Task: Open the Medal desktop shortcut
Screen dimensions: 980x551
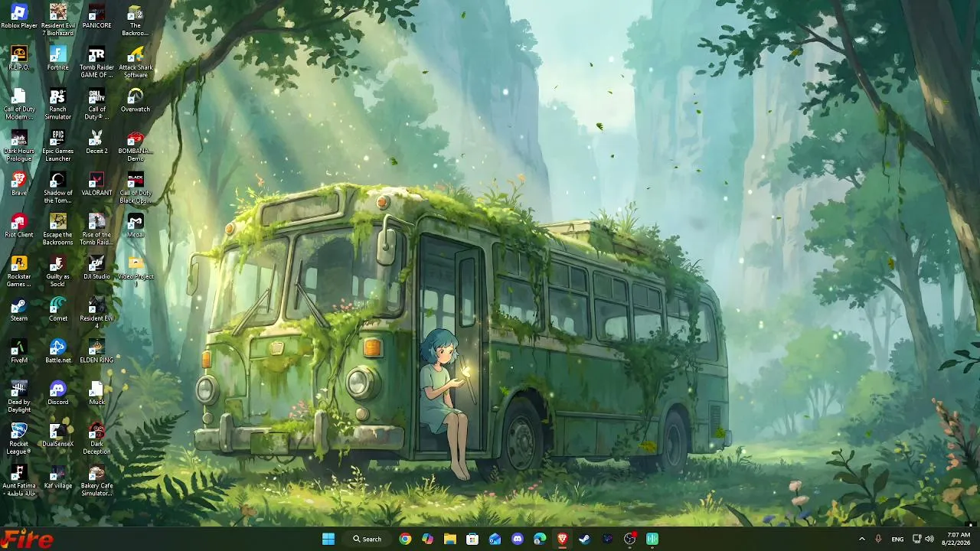Action: pyautogui.click(x=136, y=226)
